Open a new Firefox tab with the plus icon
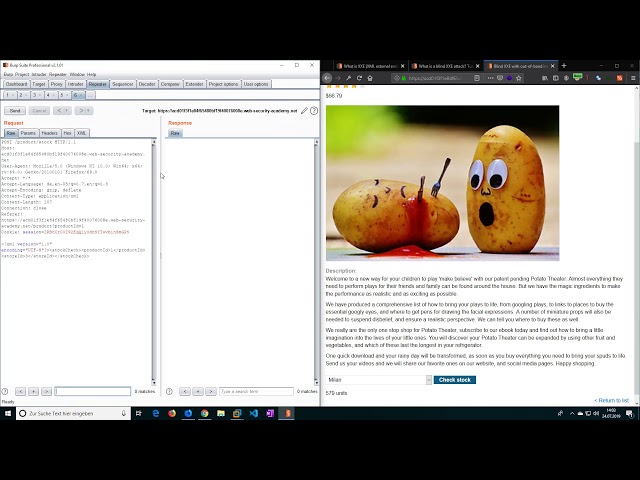 click(x=564, y=66)
